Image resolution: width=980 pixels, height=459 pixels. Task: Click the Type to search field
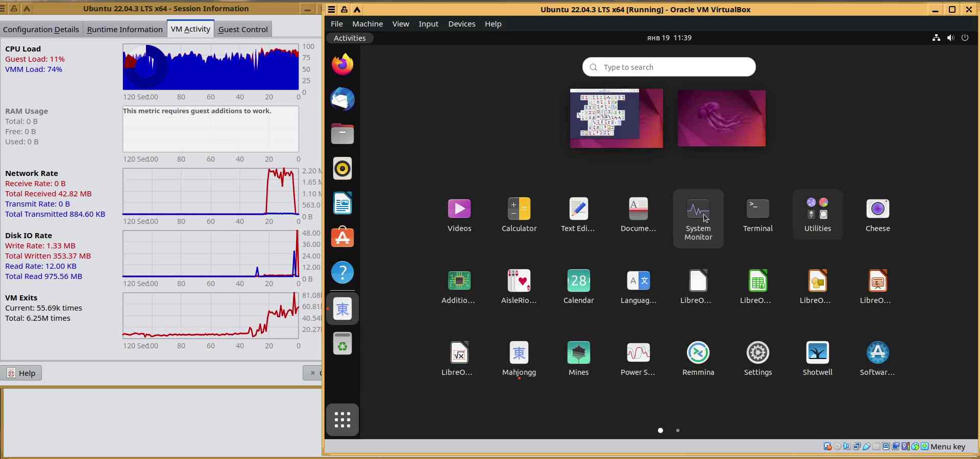[669, 67]
